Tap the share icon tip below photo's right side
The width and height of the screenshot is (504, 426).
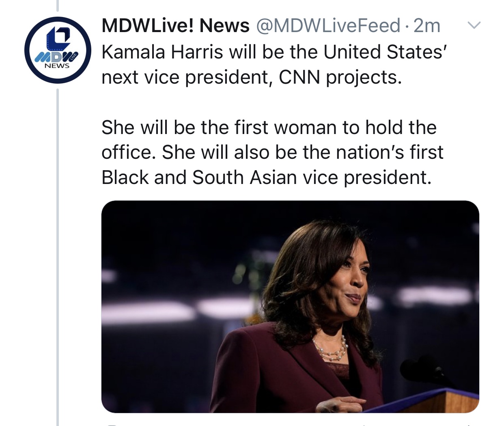pyautogui.click(x=469, y=424)
